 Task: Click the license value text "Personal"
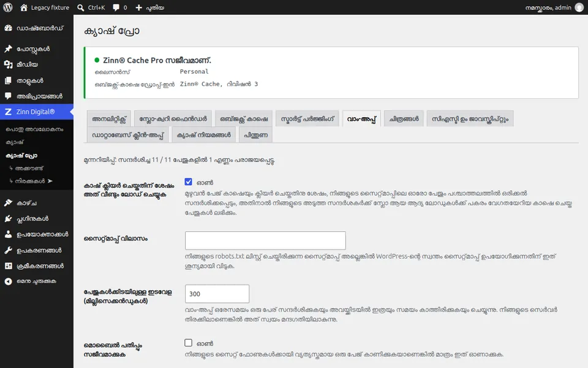coord(194,71)
